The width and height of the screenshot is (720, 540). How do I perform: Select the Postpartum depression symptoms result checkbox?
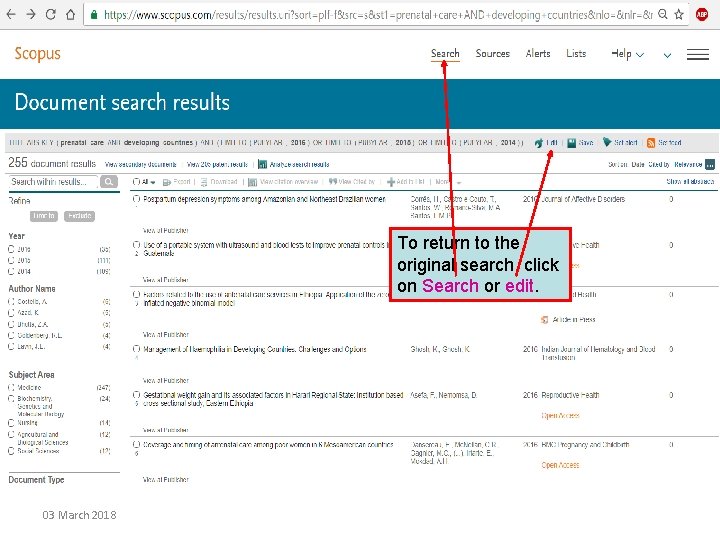click(136, 199)
